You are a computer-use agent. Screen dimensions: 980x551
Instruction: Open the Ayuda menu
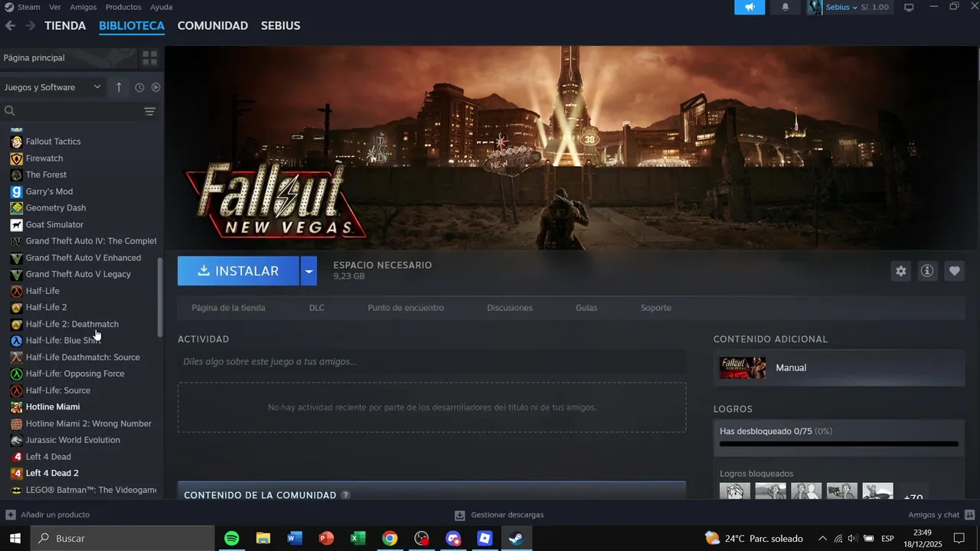click(162, 7)
